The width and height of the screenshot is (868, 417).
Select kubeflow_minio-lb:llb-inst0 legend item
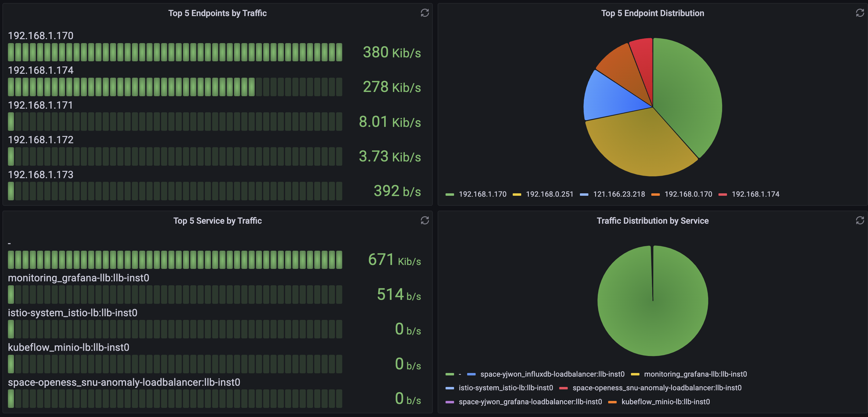[665, 402]
